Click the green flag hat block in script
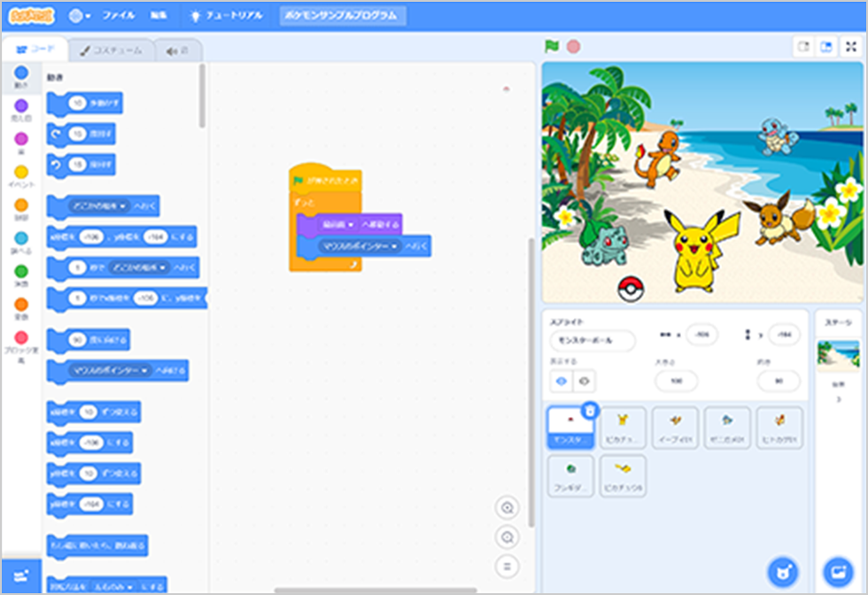 point(326,178)
